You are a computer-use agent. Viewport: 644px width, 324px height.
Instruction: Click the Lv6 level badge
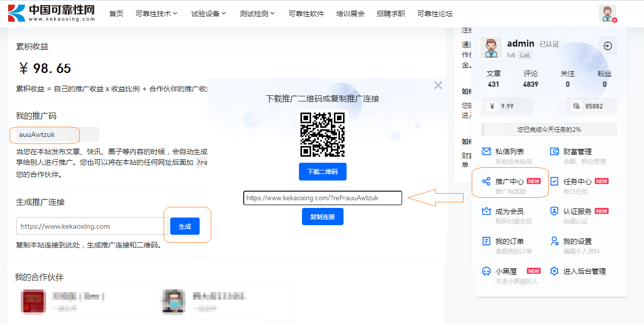tap(525, 55)
